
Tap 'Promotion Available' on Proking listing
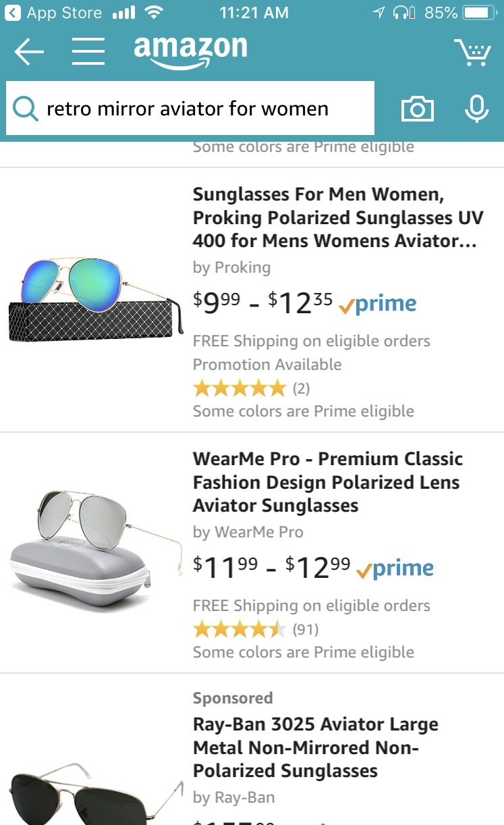[x=269, y=364]
